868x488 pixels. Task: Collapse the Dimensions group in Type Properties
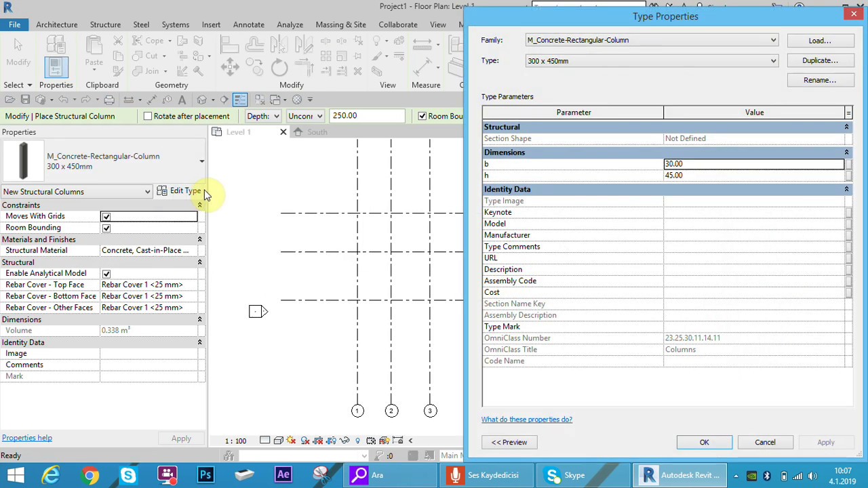846,152
